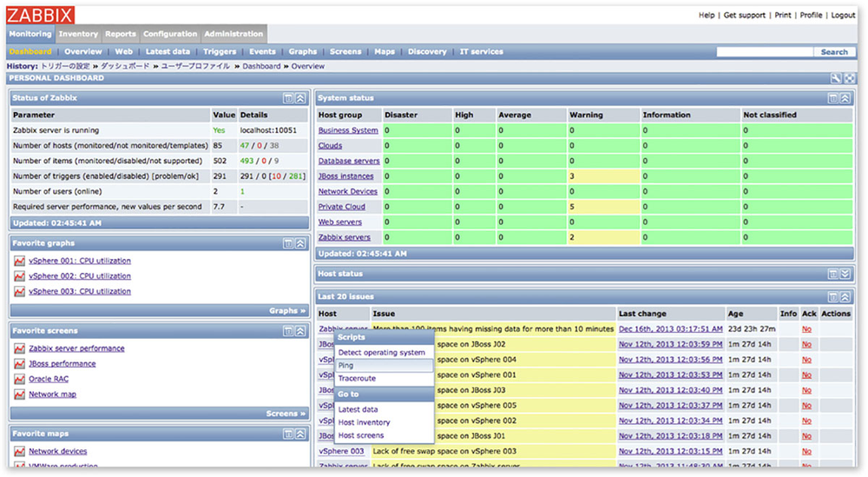Click the ZABBIX logo

point(40,14)
